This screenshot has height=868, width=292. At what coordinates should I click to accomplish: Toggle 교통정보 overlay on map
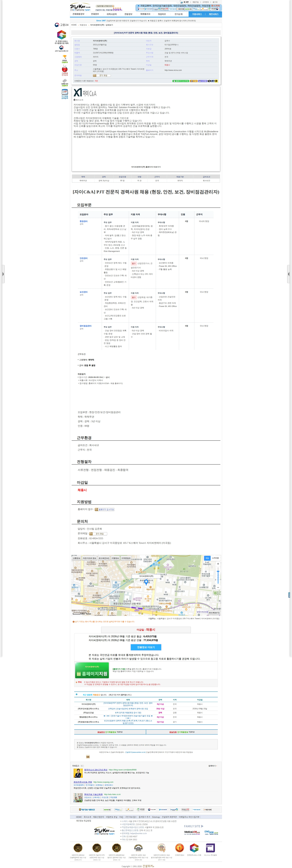tap(76, 558)
